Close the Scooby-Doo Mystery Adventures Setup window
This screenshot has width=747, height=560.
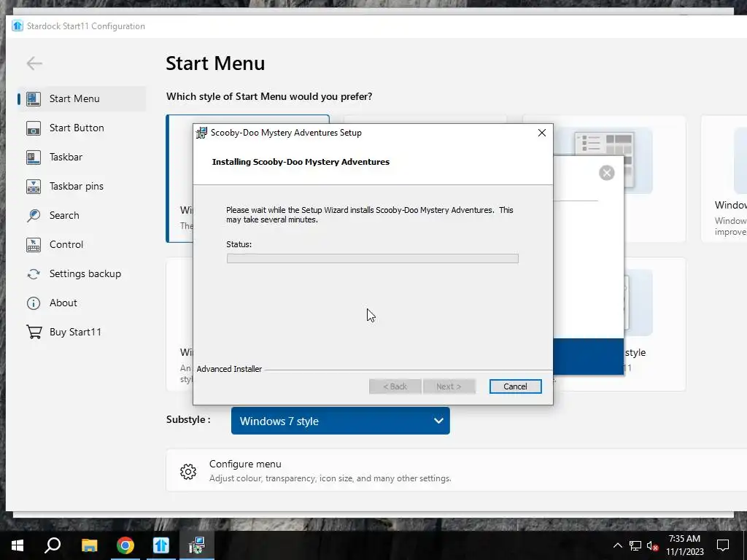pyautogui.click(x=542, y=133)
